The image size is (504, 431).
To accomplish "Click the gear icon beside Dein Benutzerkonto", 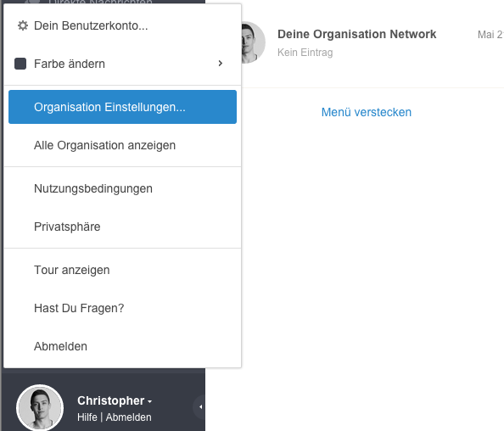I will [23, 25].
